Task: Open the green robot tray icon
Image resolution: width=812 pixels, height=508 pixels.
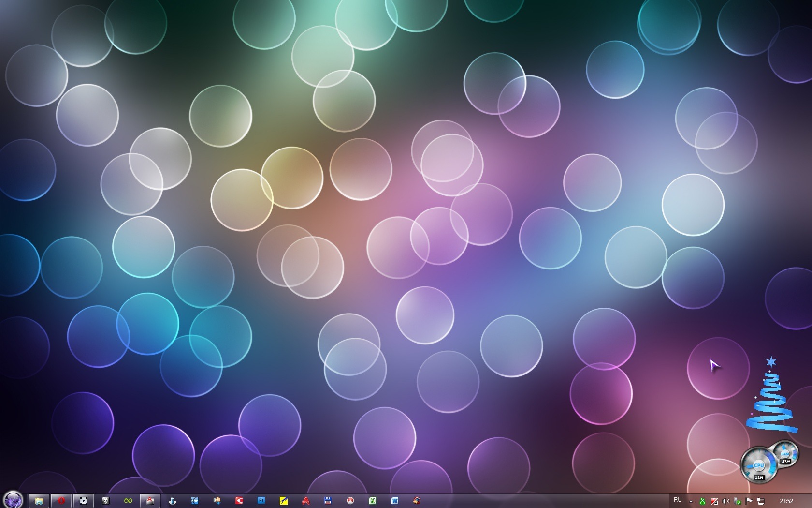Action: pyautogui.click(x=702, y=501)
